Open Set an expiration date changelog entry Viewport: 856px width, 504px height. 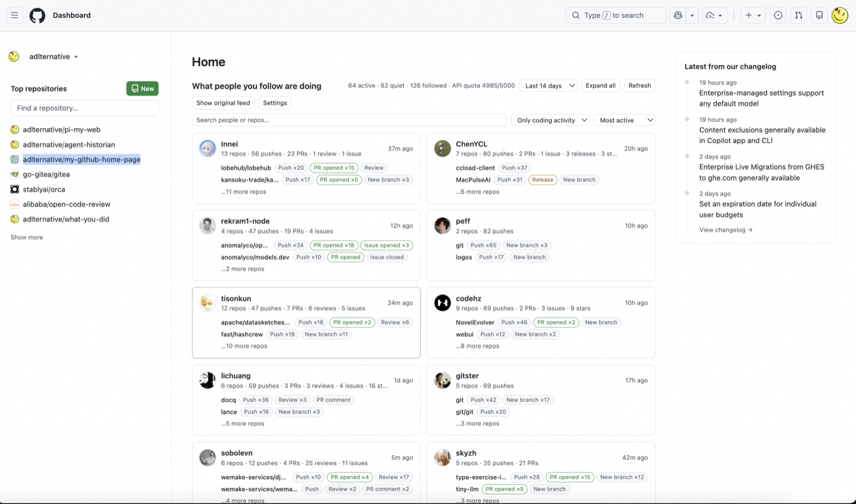(x=758, y=209)
